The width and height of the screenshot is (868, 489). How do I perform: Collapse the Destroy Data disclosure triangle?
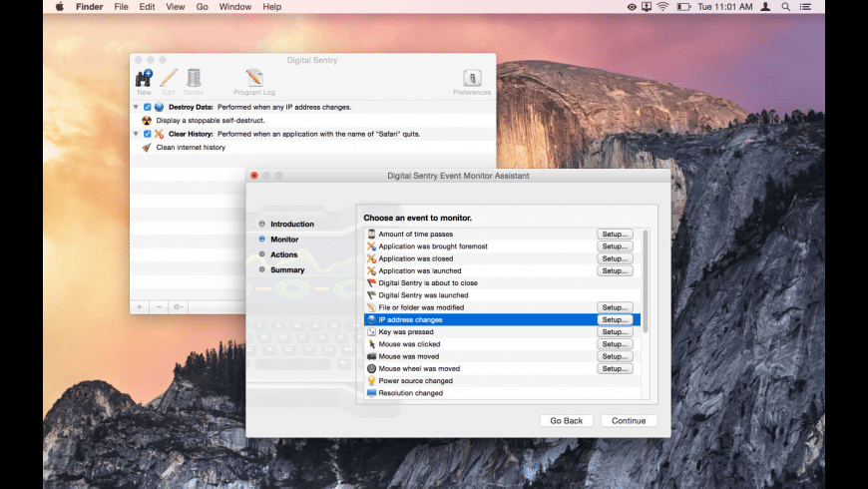point(136,107)
